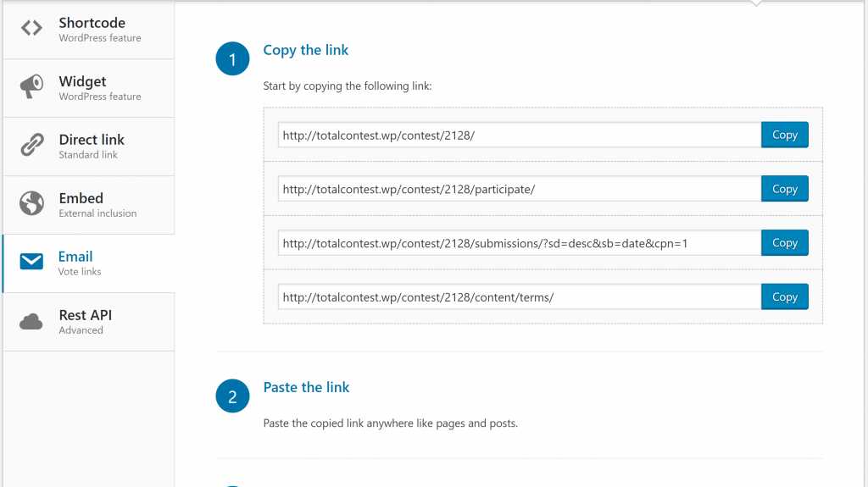Select the Email vote links tab
The image size is (868, 487).
88,263
